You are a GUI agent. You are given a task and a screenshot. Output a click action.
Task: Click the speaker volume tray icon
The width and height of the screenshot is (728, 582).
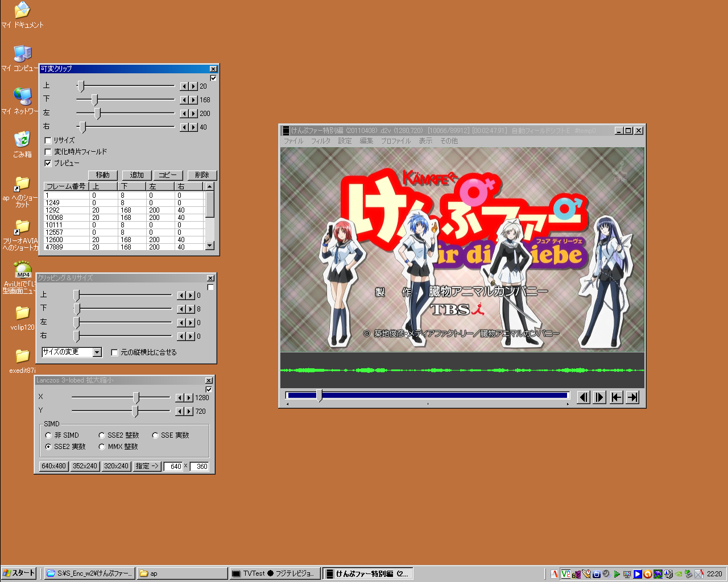click(606, 574)
